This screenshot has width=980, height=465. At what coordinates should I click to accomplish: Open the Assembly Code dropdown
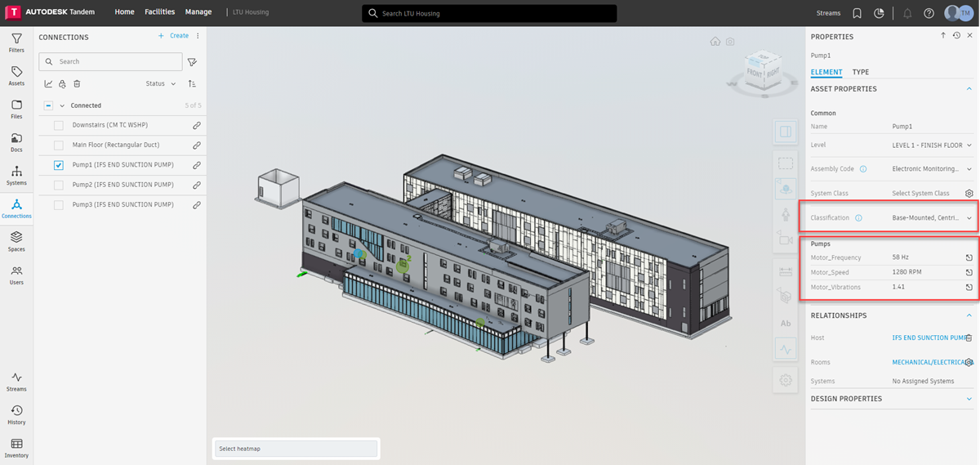pyautogui.click(x=933, y=169)
